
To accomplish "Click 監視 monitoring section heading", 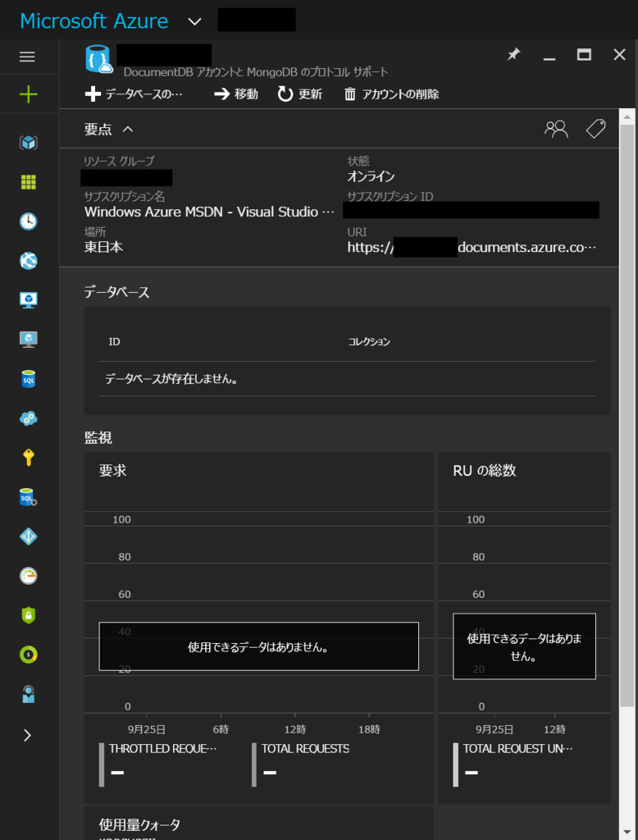I will click(98, 438).
